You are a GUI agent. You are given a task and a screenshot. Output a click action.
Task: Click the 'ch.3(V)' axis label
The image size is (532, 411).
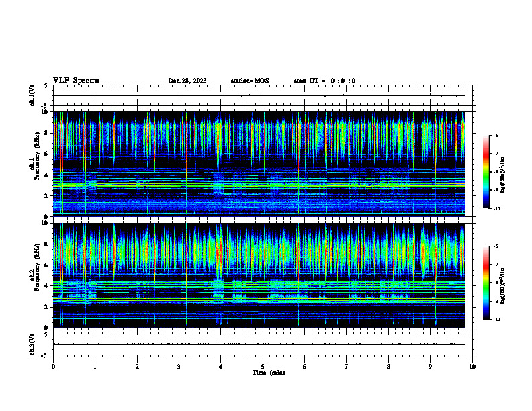tap(32, 345)
